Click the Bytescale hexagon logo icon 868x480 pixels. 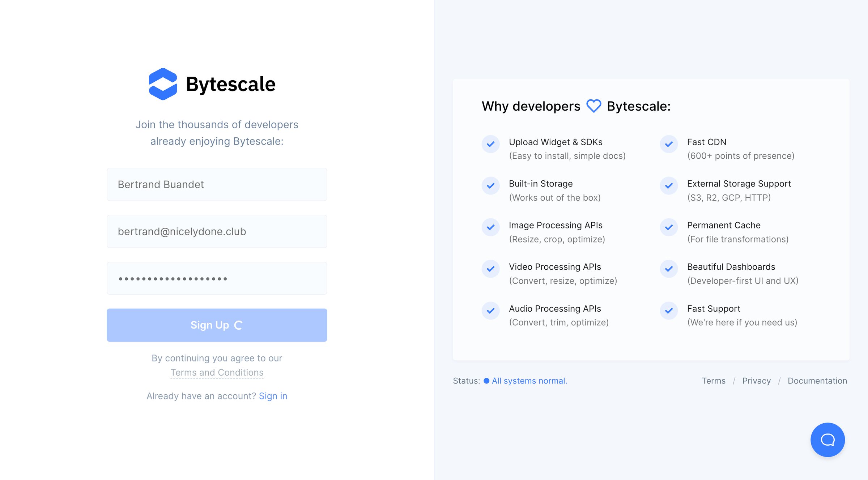[163, 84]
